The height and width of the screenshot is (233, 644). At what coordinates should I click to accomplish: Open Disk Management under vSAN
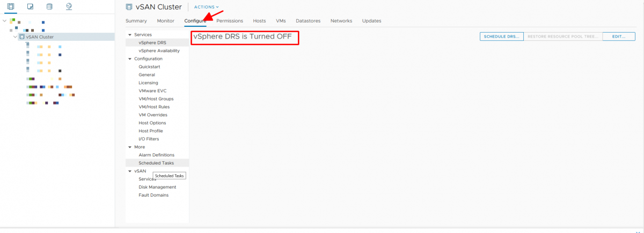click(157, 187)
